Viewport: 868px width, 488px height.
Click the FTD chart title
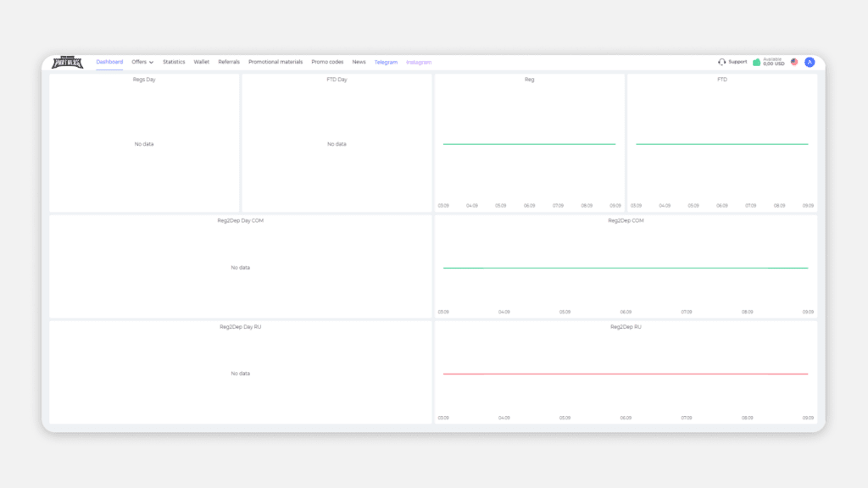click(x=722, y=80)
